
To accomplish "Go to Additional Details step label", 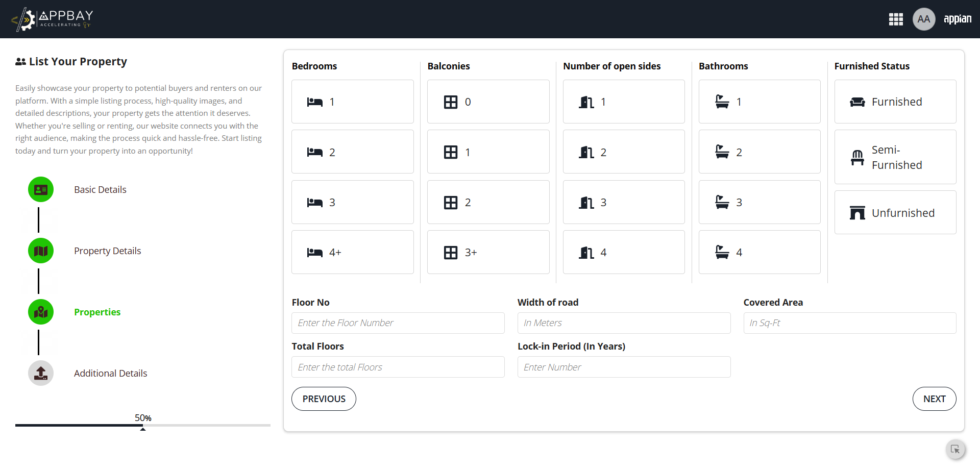I will [111, 374].
